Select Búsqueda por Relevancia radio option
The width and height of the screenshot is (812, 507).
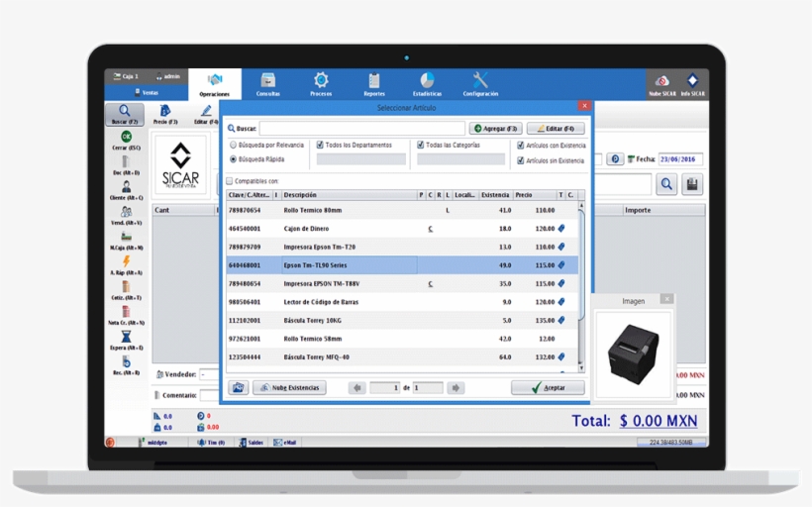pos(234,145)
